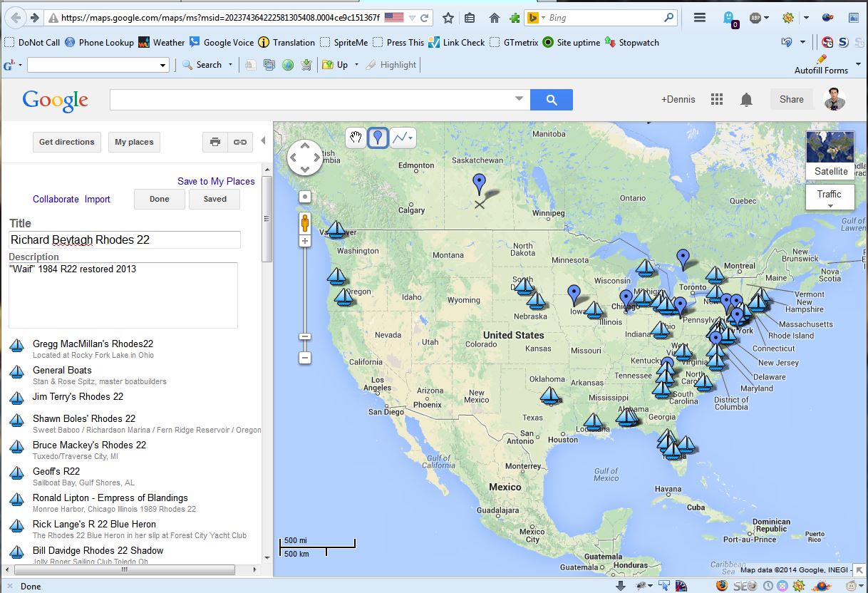This screenshot has width=868, height=593.
Task: Select the add placemark tool
Action: tap(378, 138)
